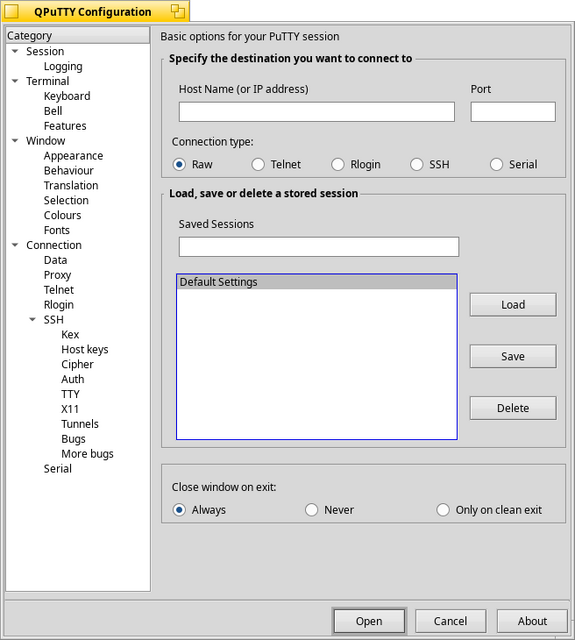575x640 pixels.
Task: Collapse the Connection category arrow
Action: point(15,245)
